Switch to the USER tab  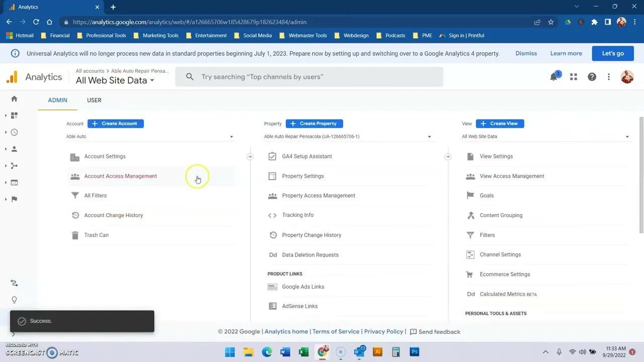(94, 100)
